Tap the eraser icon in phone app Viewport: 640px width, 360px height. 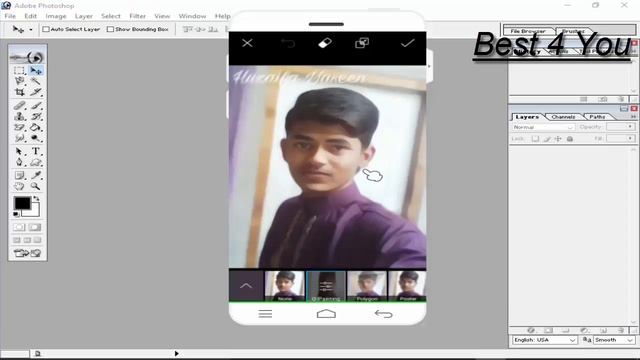point(325,43)
